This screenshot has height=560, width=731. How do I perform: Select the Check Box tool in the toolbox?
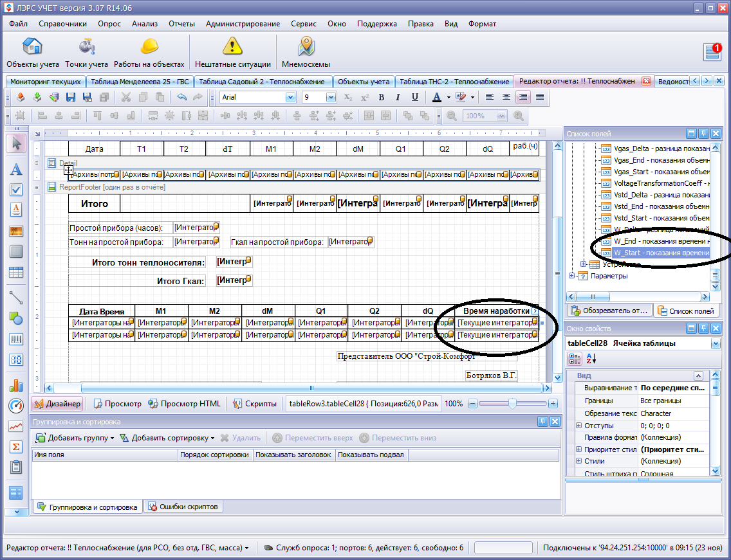coord(16,189)
